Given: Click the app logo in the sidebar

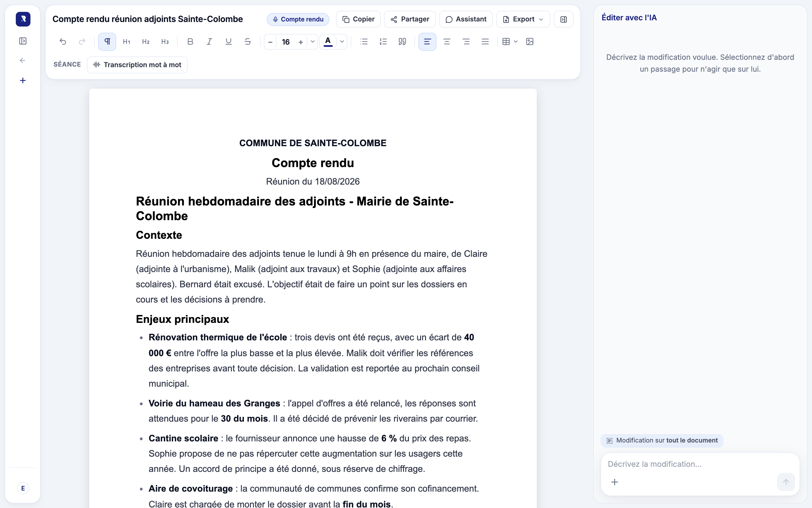Looking at the screenshot, I should click(x=23, y=19).
